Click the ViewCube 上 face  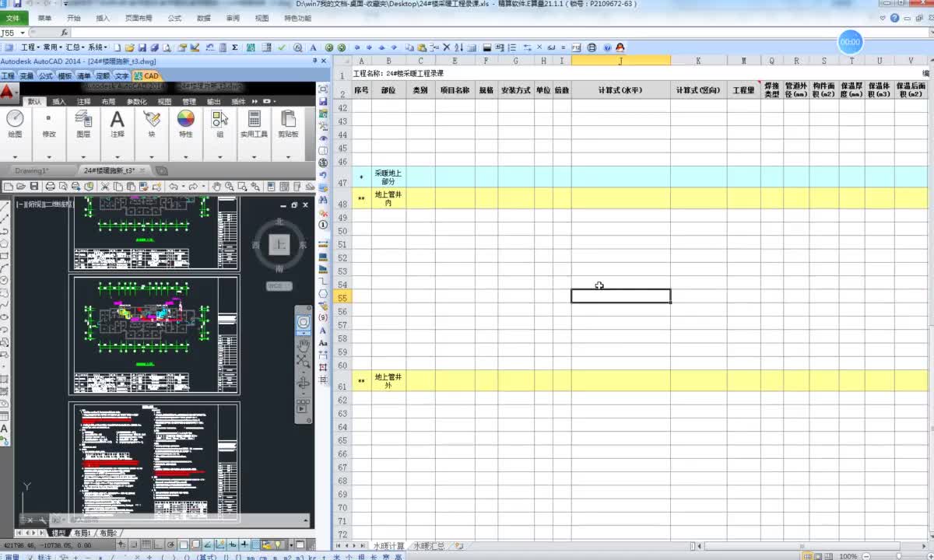(279, 245)
